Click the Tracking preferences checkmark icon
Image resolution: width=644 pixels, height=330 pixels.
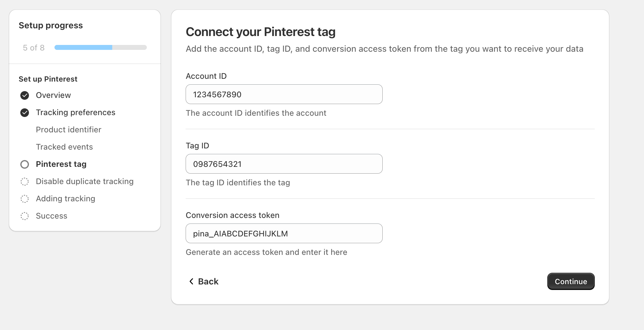[x=25, y=113]
